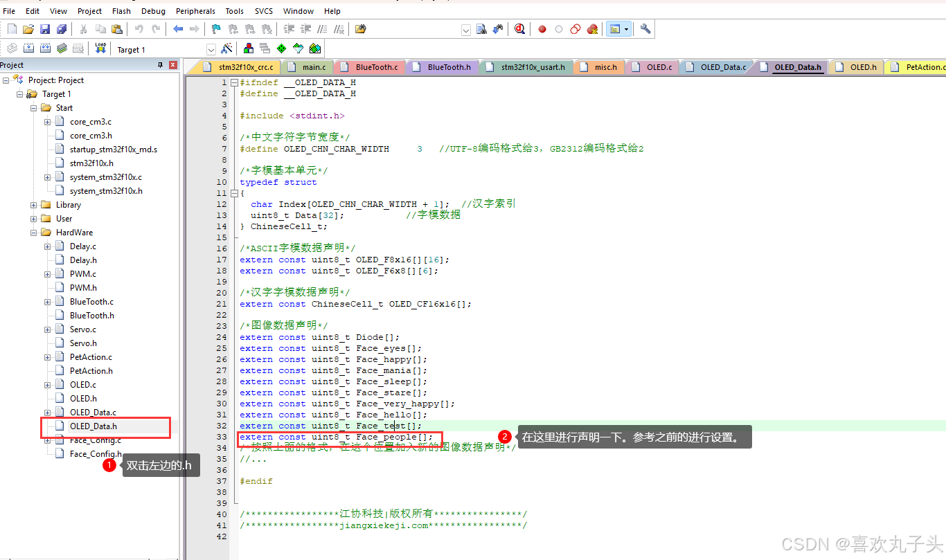Click code line declaring Face_very_happy[]
Image resolution: width=946 pixels, height=560 pixels.
click(x=347, y=404)
